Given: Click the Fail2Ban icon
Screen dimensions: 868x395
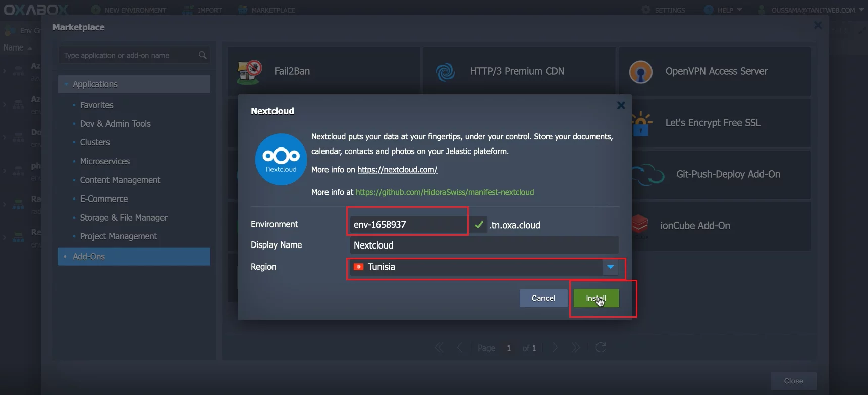Looking at the screenshot, I should (250, 72).
